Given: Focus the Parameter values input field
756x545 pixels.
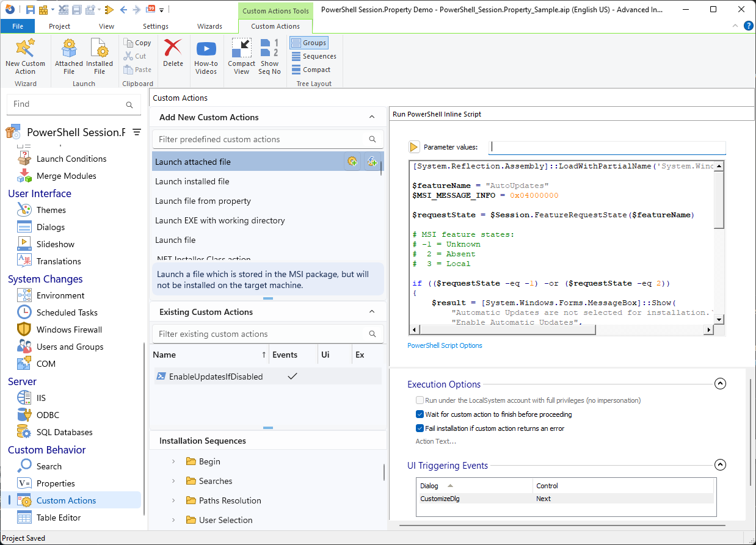Looking at the screenshot, I should tap(608, 147).
